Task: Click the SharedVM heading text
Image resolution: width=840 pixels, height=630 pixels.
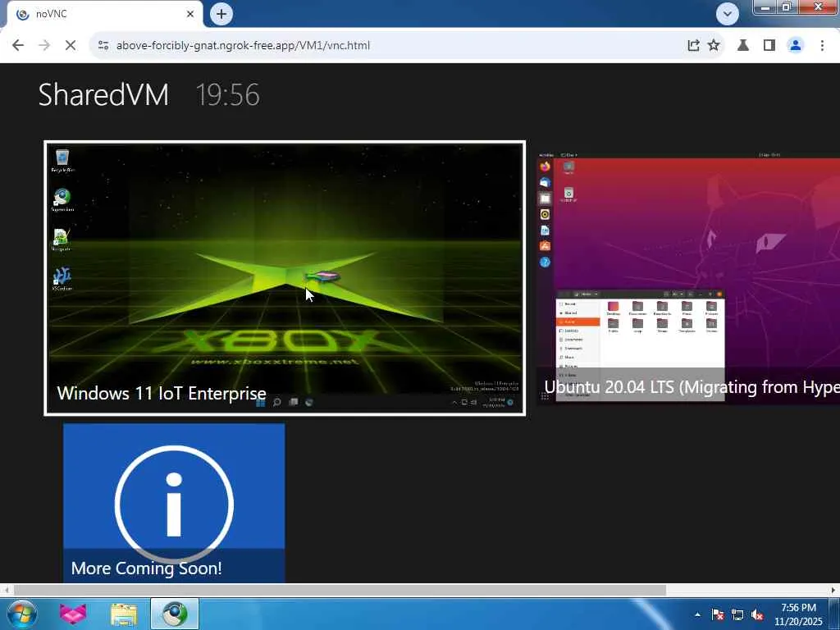Action: (x=103, y=95)
